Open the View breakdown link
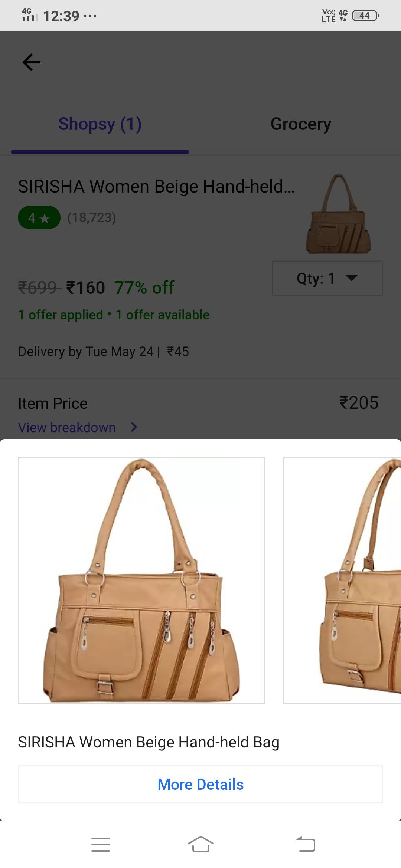Screen dimensions: 401x868 (x=67, y=427)
